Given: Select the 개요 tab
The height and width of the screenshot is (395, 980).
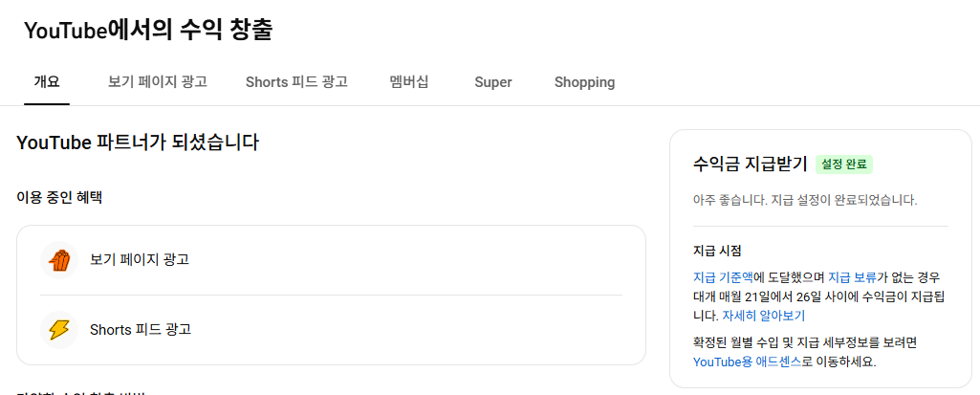Looking at the screenshot, I should click(x=47, y=82).
